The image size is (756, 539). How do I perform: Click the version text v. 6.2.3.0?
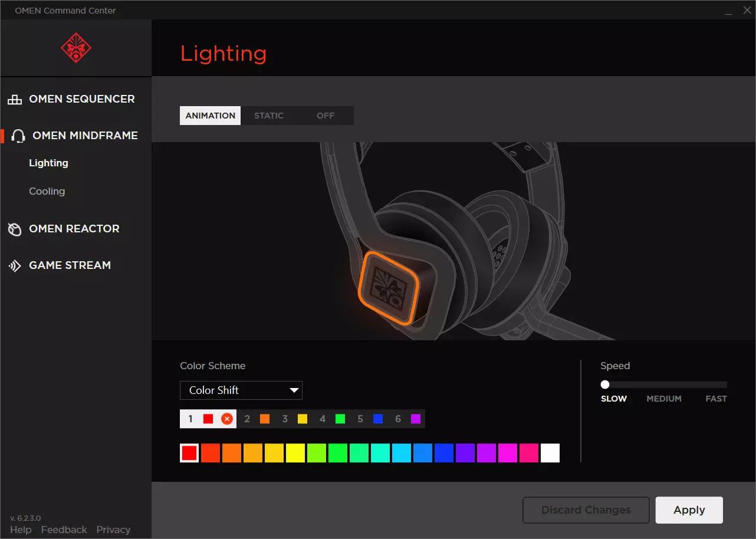pos(25,518)
